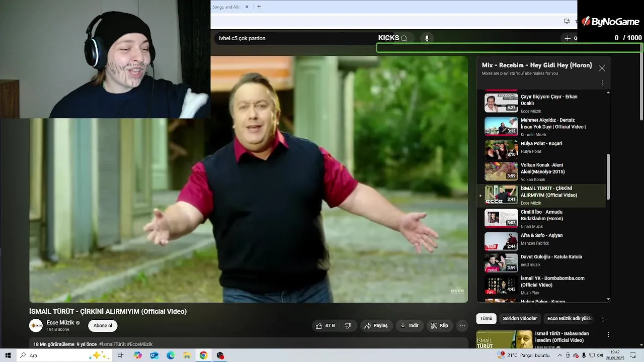
Task: Click the YouTube search magnifier icon
Action: coord(404,38)
